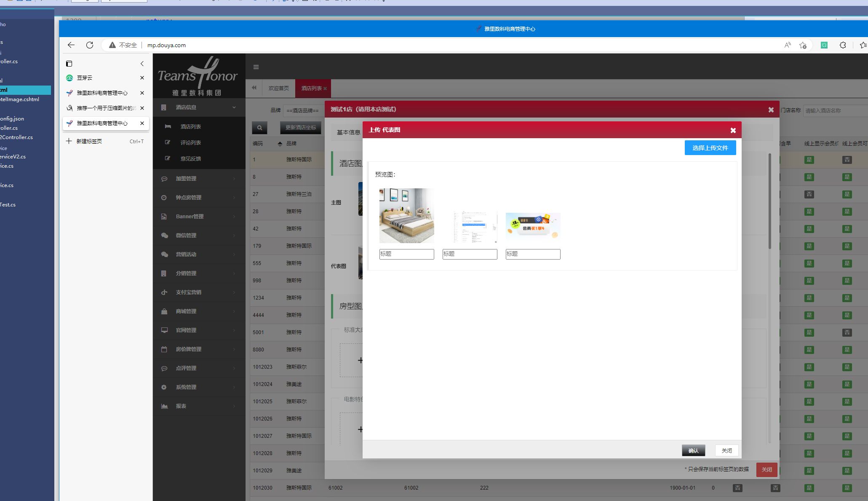Click the browser extensions puzzle icon
The width and height of the screenshot is (868, 501).
(843, 45)
